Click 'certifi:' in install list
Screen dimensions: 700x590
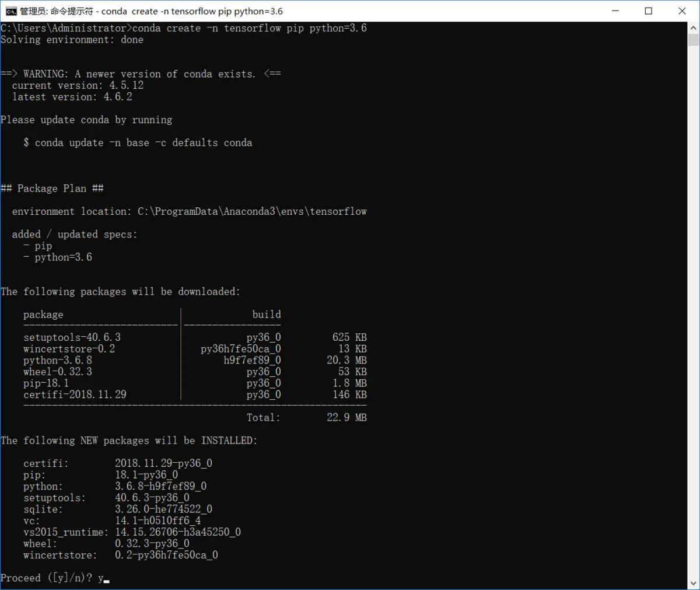click(46, 463)
